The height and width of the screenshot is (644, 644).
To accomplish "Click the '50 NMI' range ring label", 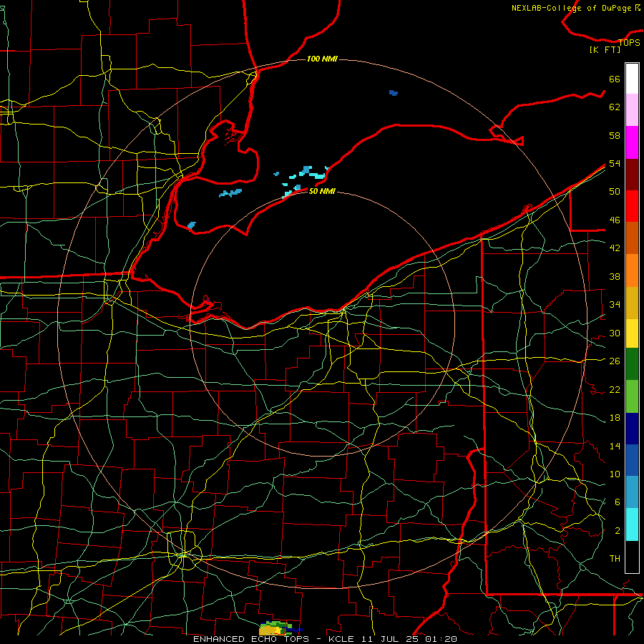I will [322, 191].
